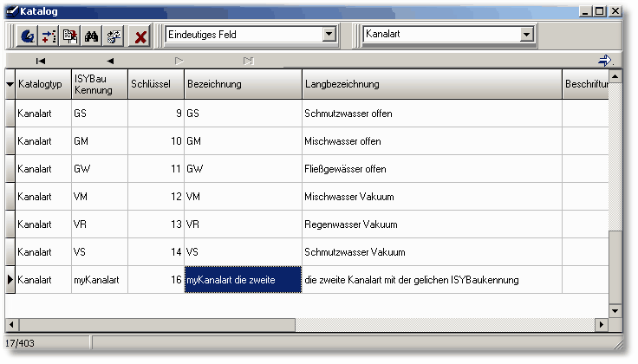Click the horizontal scrollbar thumb
638x364 pixels.
[157, 324]
